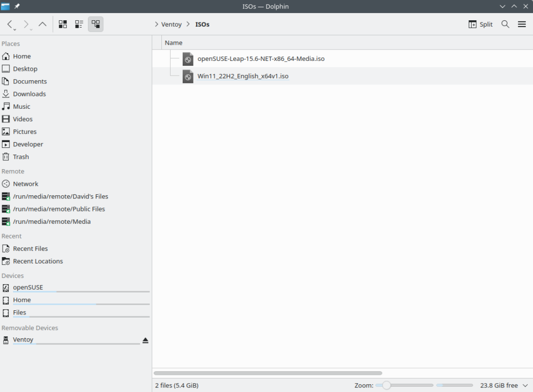This screenshot has width=533, height=392.
Task: Maximize the Dolphin window
Action: pyautogui.click(x=514, y=6)
